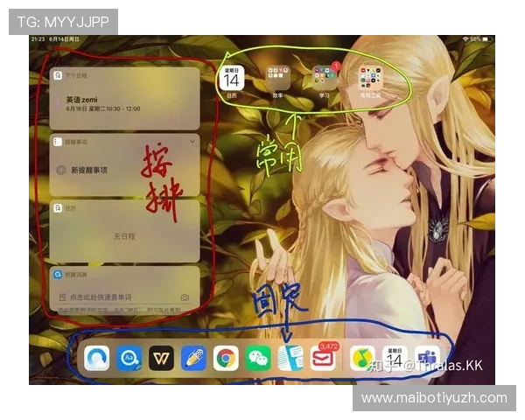
Task: Open the 学习 folder with the red badge
Action: pos(324,78)
